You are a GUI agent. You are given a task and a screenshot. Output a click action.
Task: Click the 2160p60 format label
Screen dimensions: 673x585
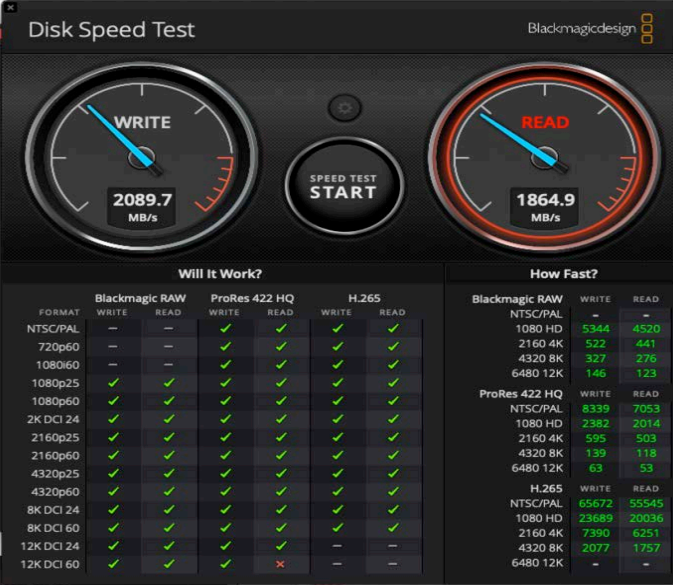click(x=55, y=455)
